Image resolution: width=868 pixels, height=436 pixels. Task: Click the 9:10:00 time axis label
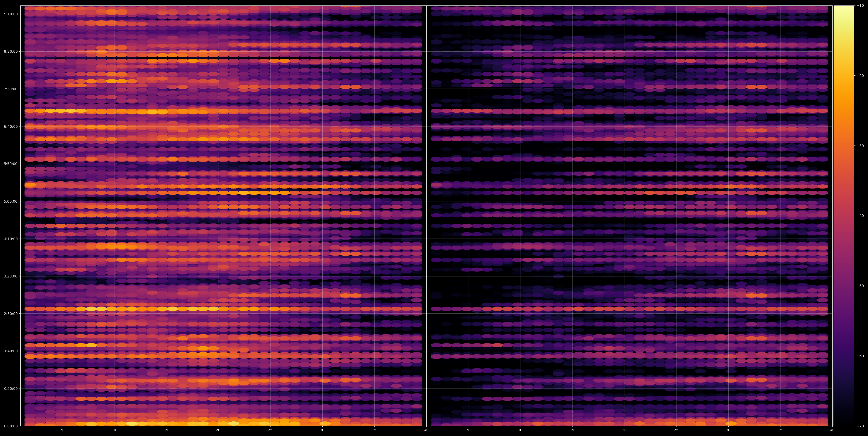pyautogui.click(x=11, y=14)
